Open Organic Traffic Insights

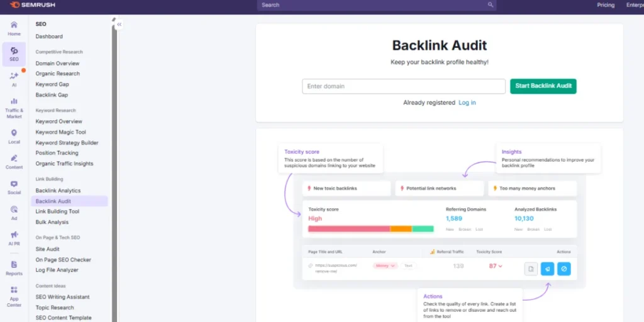[x=65, y=164]
